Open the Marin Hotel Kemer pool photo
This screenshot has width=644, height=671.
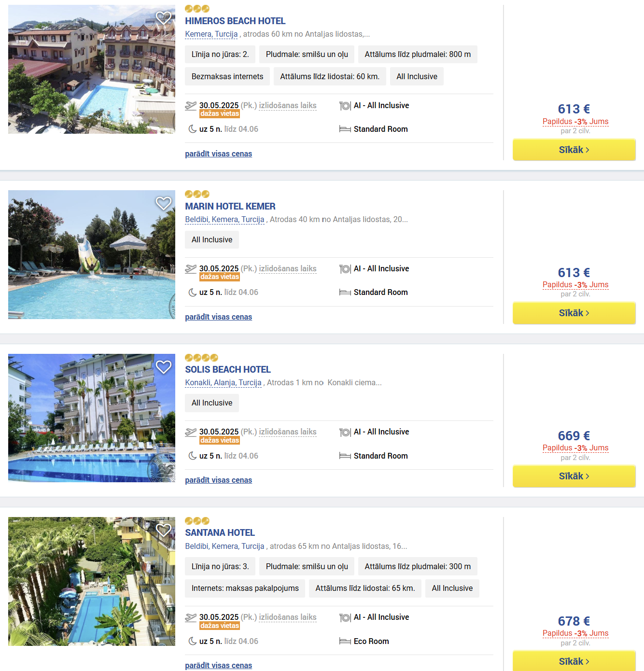(x=92, y=254)
